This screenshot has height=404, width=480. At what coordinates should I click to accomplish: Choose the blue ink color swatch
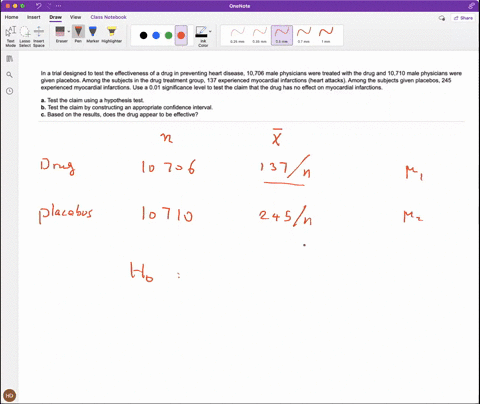156,35
